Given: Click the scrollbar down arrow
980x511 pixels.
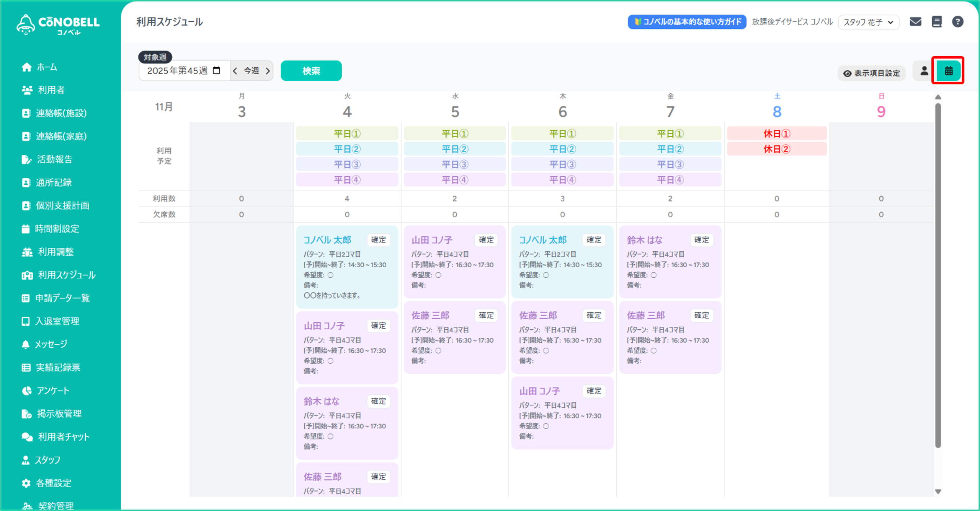Looking at the screenshot, I should pyautogui.click(x=938, y=491).
